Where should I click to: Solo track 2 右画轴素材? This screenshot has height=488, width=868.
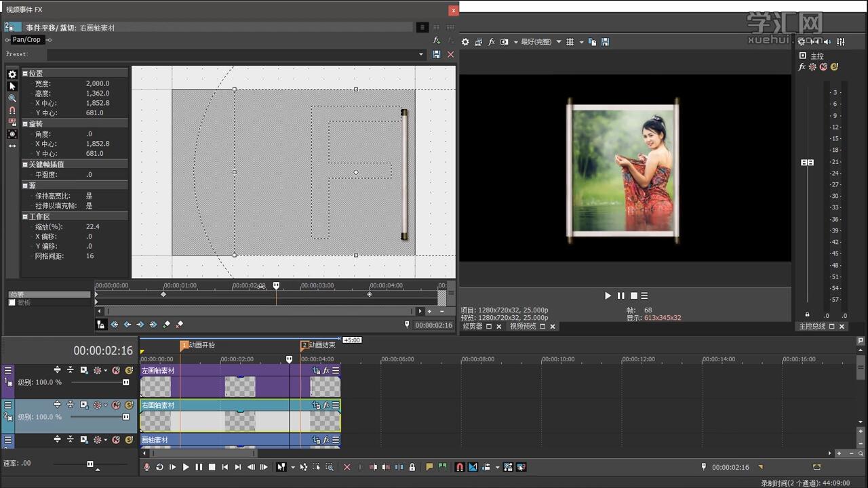tap(128, 405)
